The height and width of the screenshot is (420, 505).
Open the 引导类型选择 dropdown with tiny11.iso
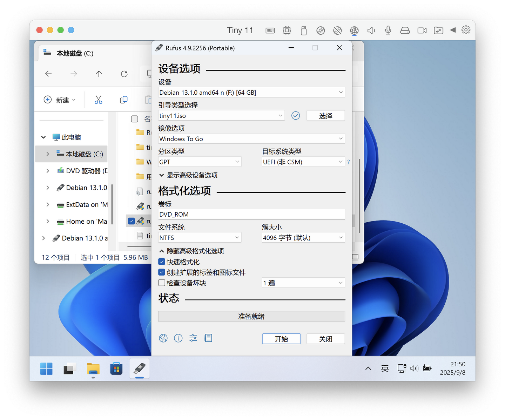pyautogui.click(x=221, y=116)
